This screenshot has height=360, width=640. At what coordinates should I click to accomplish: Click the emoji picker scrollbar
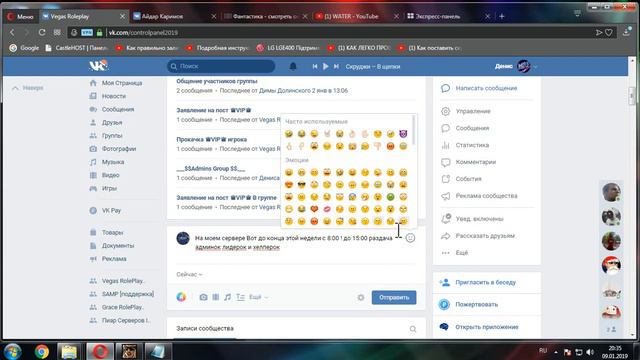414,130
